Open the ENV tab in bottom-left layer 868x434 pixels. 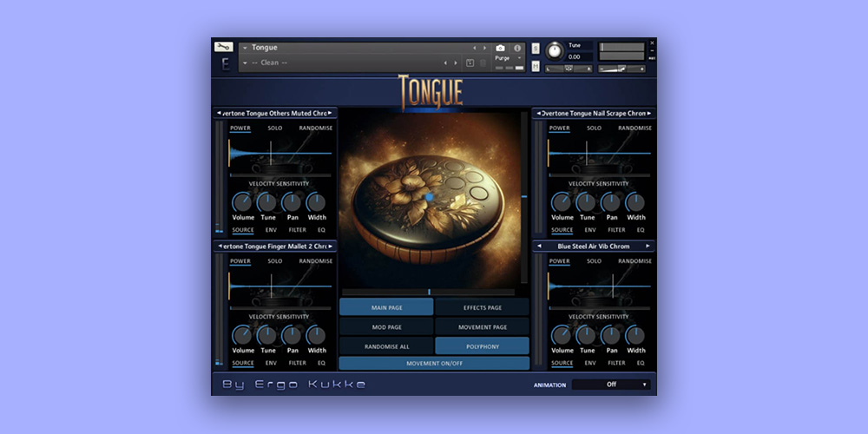pos(271,363)
